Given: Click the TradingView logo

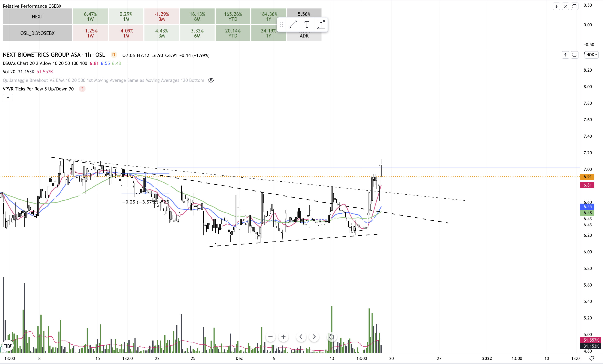Looking at the screenshot, I should tap(8, 346).
